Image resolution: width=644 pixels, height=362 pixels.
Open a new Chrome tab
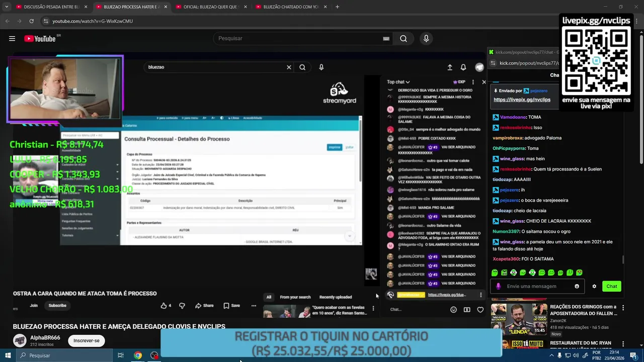[337, 7]
